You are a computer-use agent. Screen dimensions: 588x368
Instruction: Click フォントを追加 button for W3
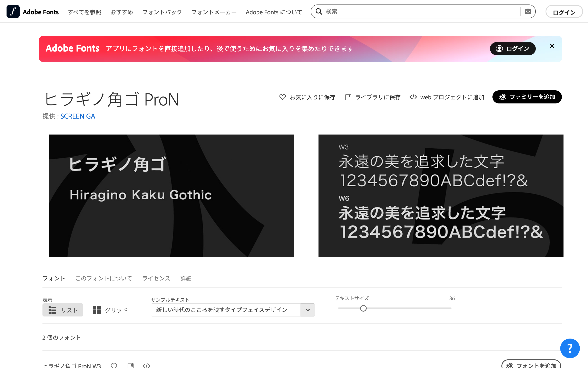(531, 364)
